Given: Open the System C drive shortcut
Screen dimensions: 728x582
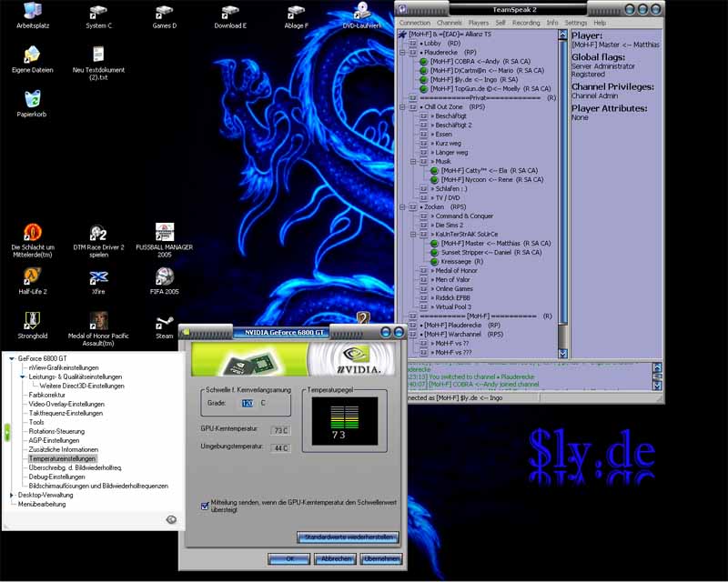Looking at the screenshot, I should coord(98,16).
